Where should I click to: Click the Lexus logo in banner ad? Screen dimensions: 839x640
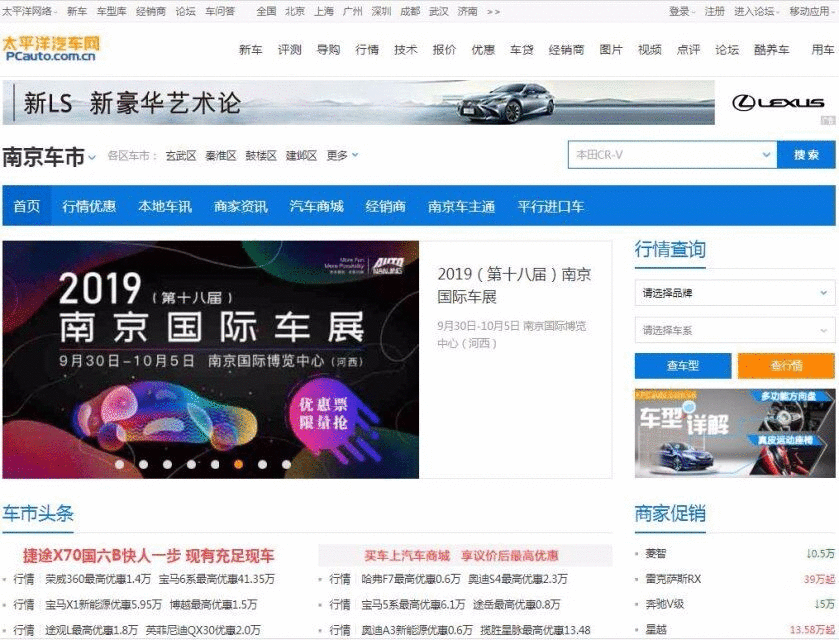pyautogui.click(x=777, y=103)
